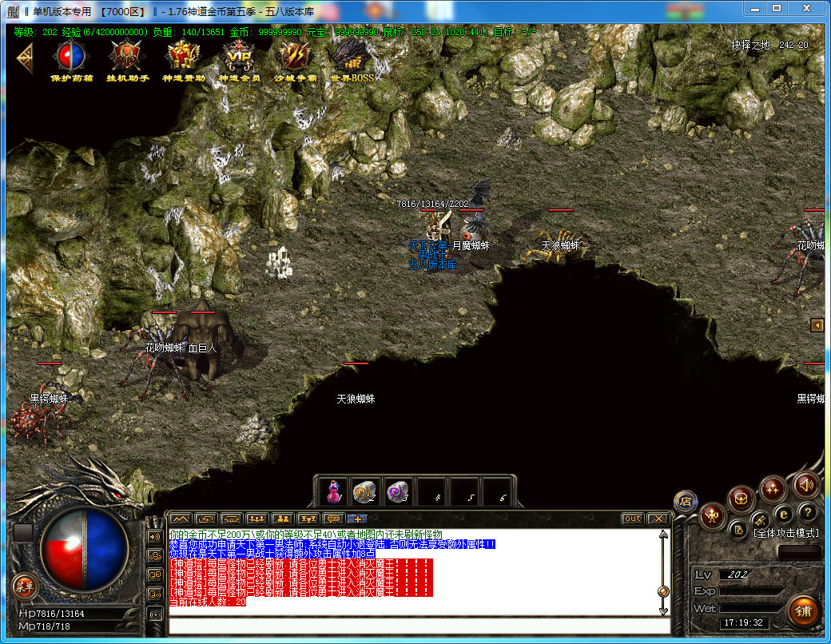This screenshot has width=831, height=644.
Task: Click the speech bubble chat toolbar button
Action: coord(333,519)
